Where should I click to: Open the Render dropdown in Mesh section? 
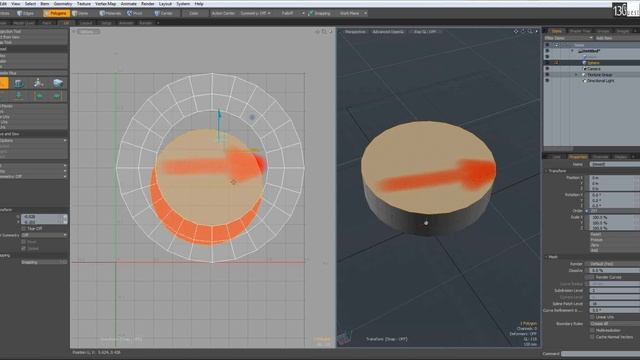(615, 264)
